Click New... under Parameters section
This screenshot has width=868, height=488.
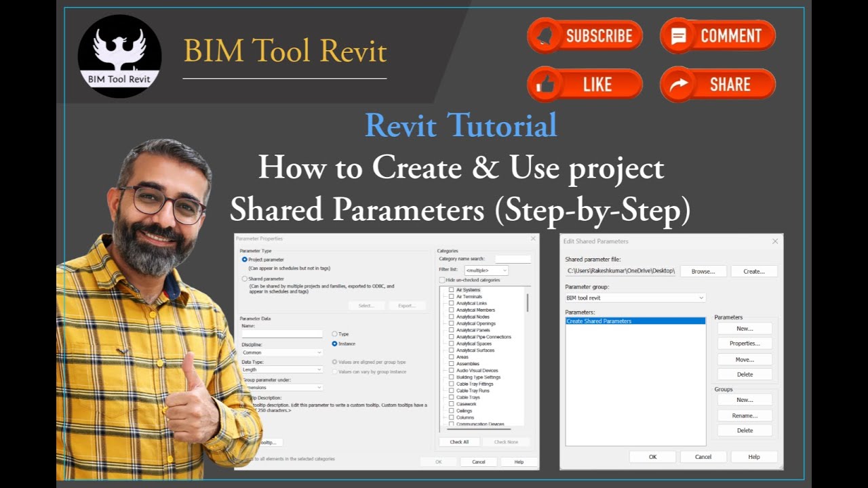[x=745, y=329]
